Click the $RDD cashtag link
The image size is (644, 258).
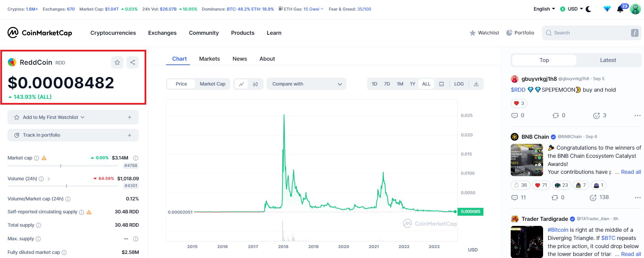coord(518,90)
